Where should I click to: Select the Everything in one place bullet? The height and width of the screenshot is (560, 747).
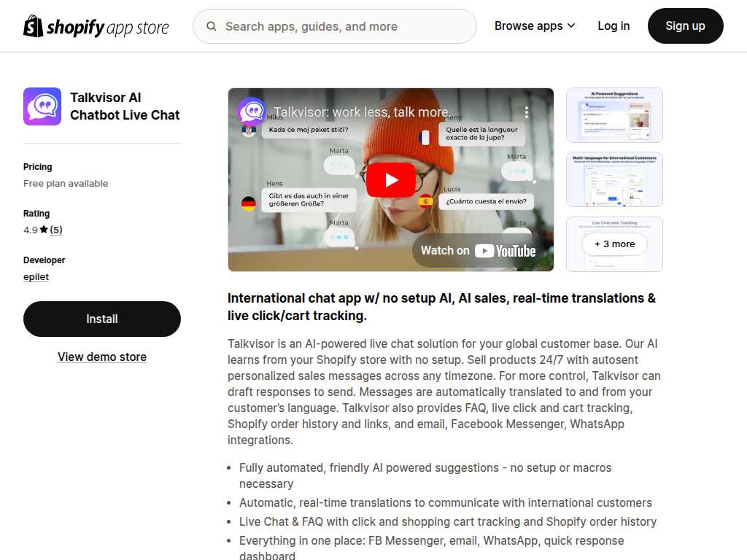click(x=432, y=548)
